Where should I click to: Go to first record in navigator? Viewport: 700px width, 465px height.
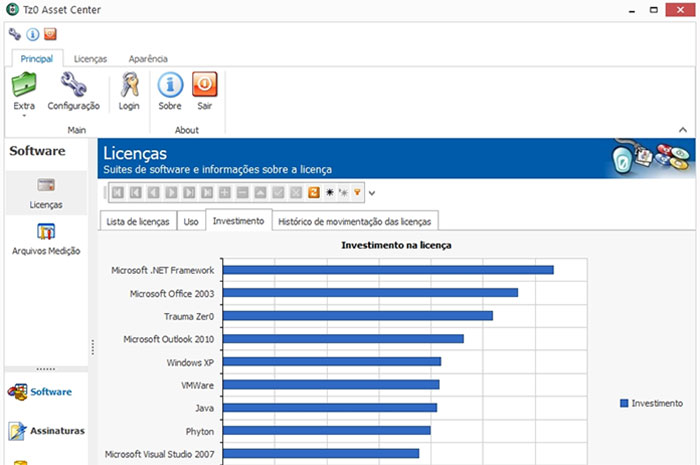(x=117, y=193)
